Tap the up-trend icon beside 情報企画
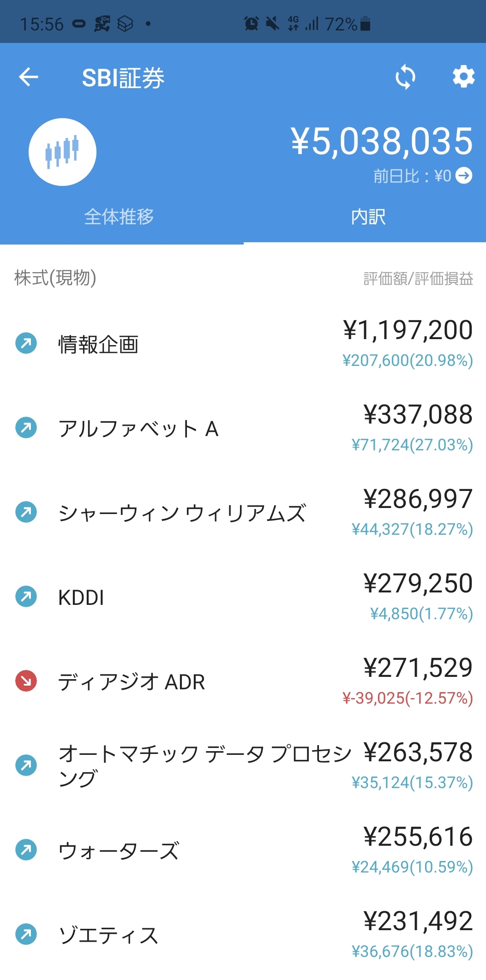 [26, 343]
